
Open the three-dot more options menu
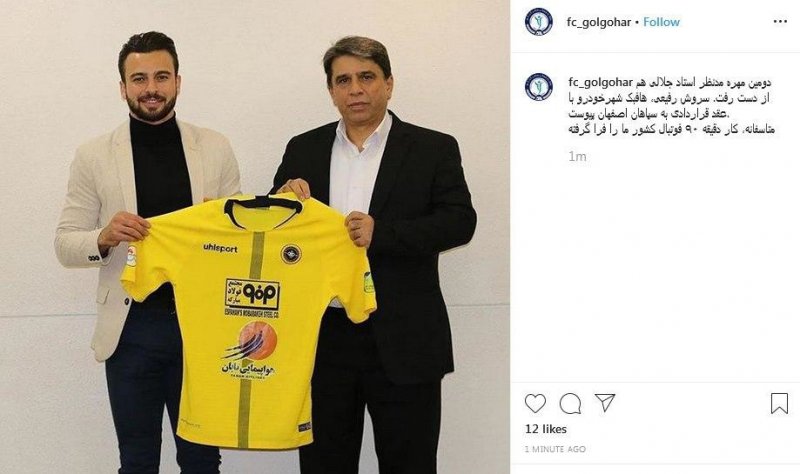point(780,21)
